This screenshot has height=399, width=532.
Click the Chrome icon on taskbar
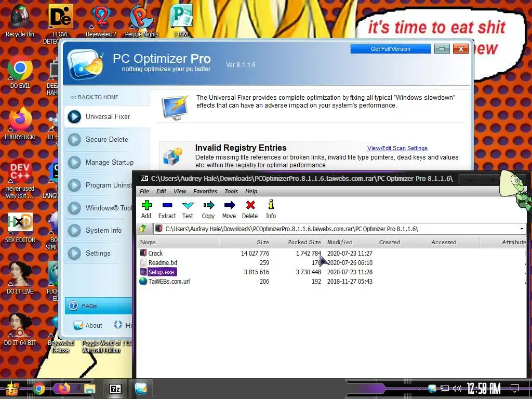pyautogui.click(x=38, y=389)
